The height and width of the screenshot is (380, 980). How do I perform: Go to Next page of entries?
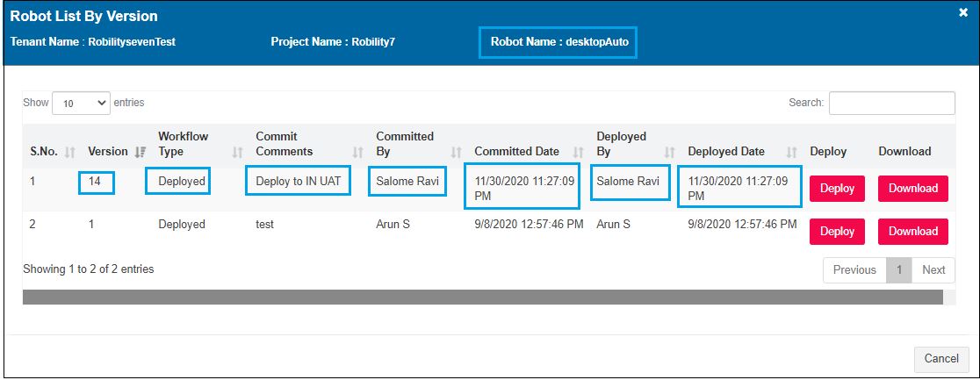pyautogui.click(x=933, y=270)
